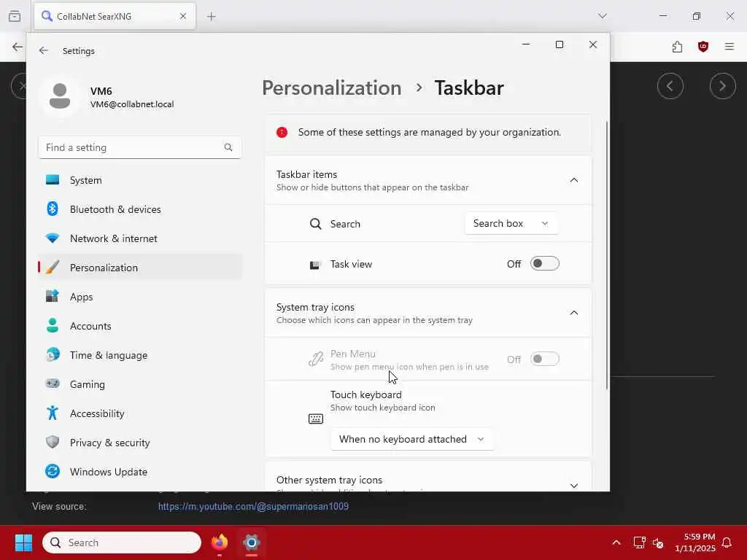Open Firefox extensions puzzle icon

tap(678, 47)
